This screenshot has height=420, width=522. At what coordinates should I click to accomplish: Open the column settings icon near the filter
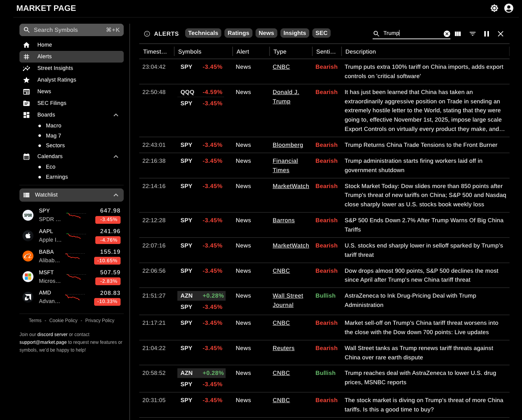[458, 34]
